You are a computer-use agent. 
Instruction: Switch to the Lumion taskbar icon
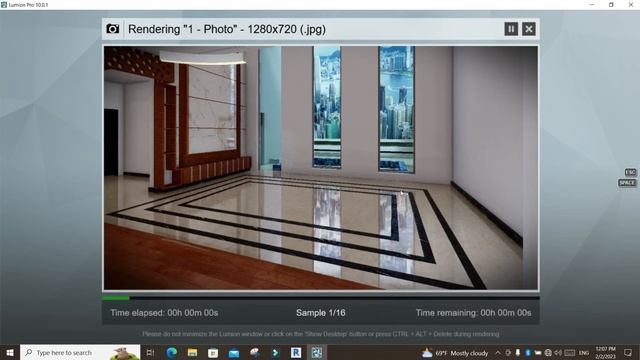317,352
